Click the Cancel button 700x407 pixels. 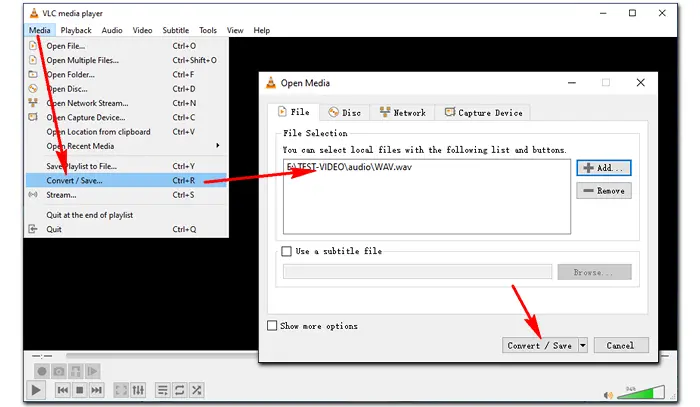621,345
